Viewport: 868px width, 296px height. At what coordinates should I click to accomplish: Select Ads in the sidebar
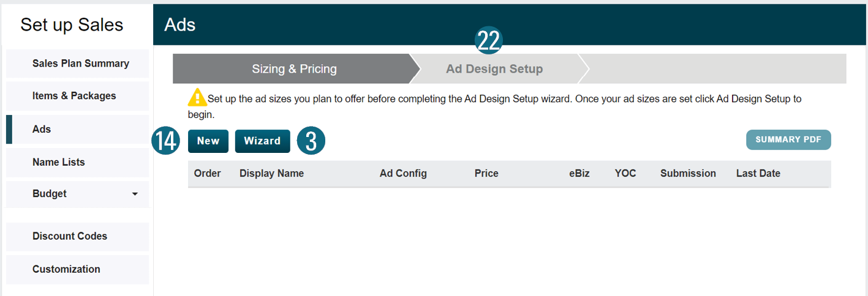pyautogui.click(x=42, y=130)
